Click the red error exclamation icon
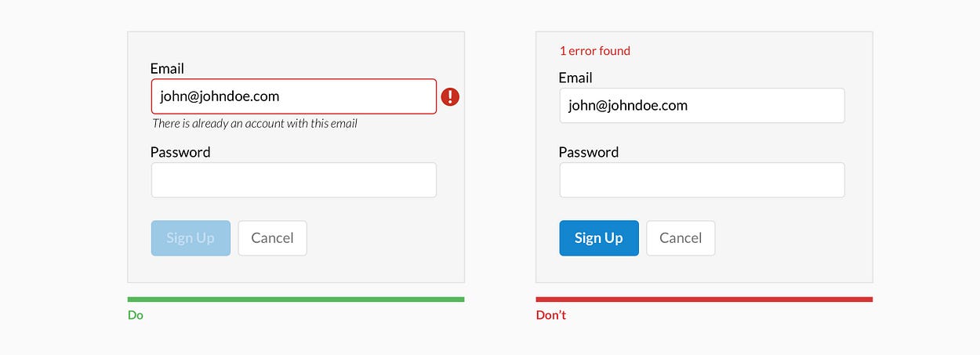This screenshot has width=980, height=355. 450,96
